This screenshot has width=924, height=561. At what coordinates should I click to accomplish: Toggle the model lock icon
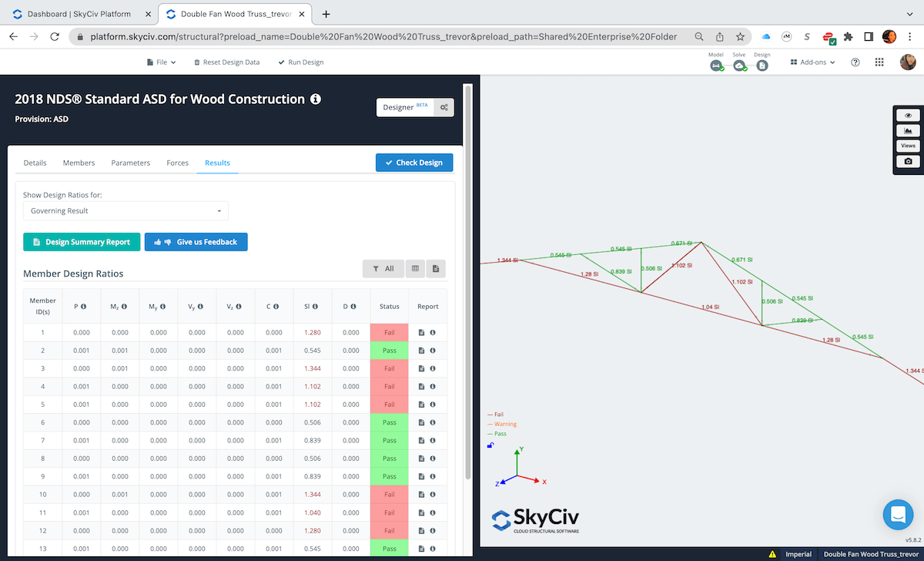(490, 445)
